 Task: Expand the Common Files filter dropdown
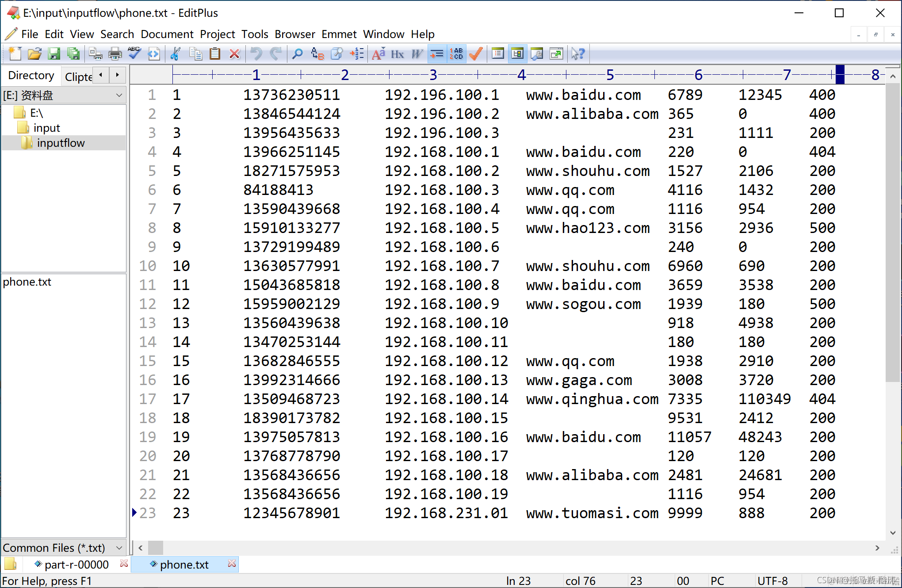pyautogui.click(x=118, y=548)
